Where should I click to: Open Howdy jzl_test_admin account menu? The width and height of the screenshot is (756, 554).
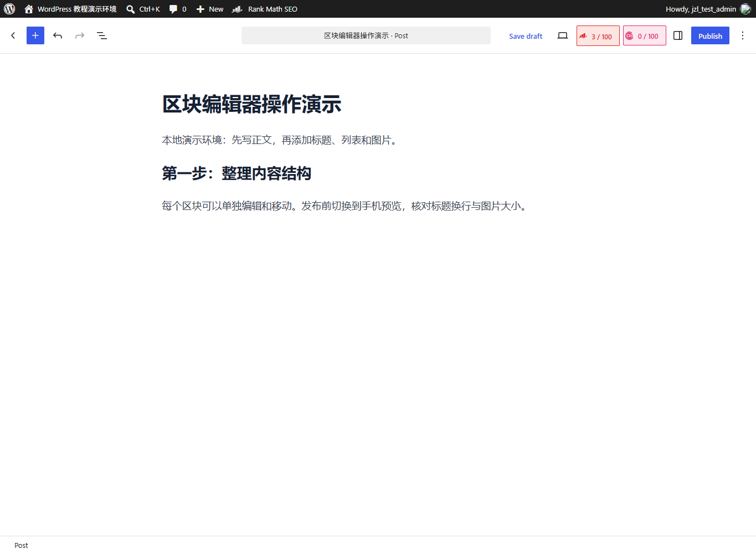(708, 9)
